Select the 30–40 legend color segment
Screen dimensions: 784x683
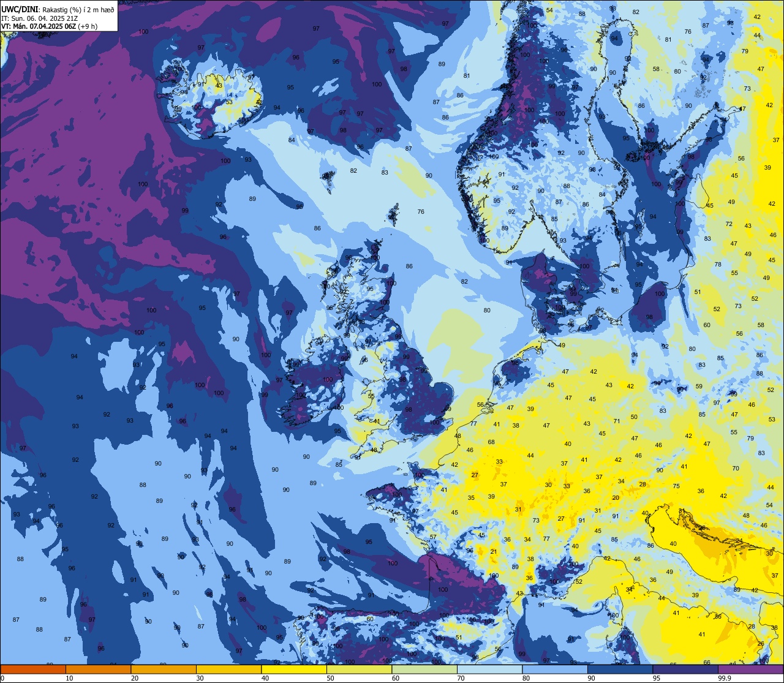coord(228,669)
